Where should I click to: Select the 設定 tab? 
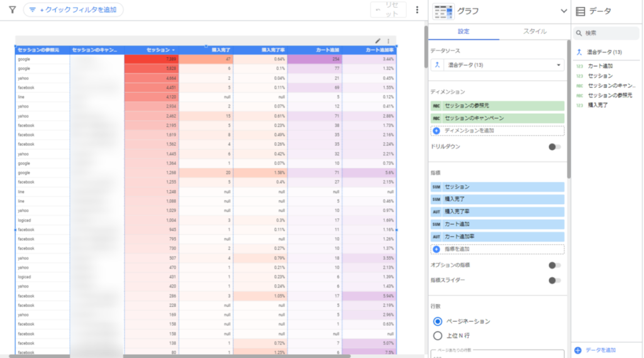click(x=464, y=31)
